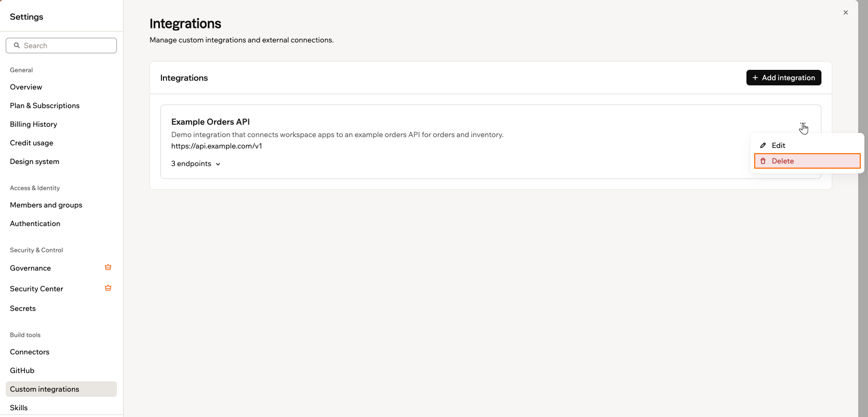Click the three-dot menu on Example Orders API
868x417 pixels.
[x=803, y=124]
